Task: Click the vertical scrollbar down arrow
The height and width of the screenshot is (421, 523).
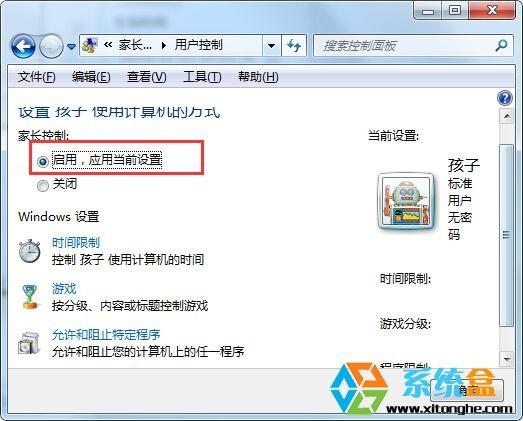Action: pos(507,359)
